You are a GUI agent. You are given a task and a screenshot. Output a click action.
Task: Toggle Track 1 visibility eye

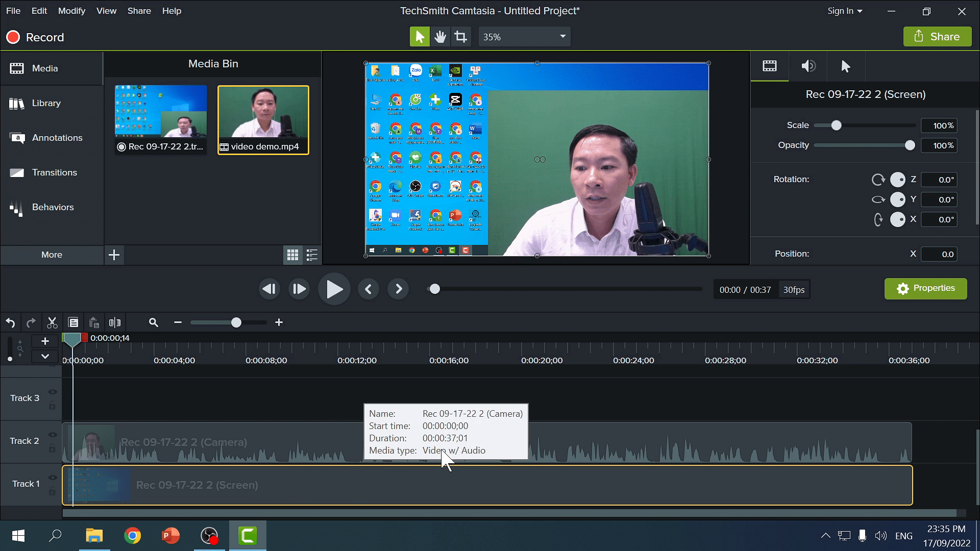[52, 478]
